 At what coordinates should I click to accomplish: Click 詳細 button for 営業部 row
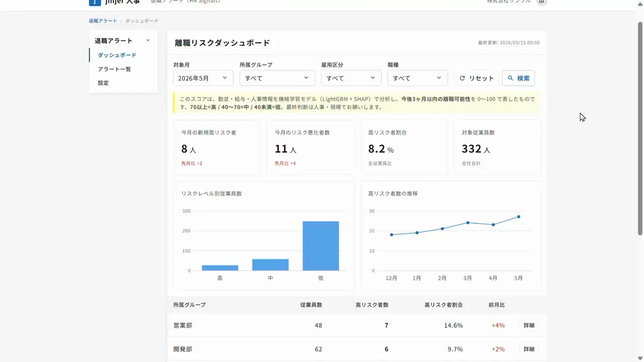(x=529, y=325)
